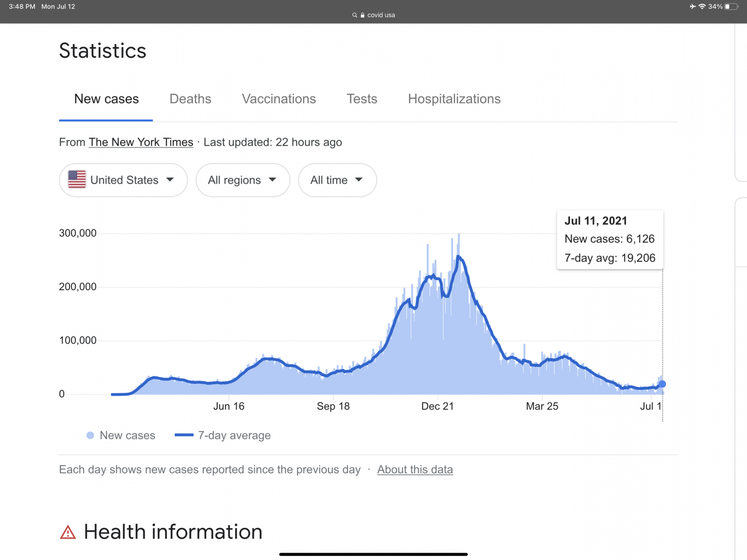Tap the Wi-Fi icon in status bar
This screenshot has width=747, height=560.
[702, 6]
